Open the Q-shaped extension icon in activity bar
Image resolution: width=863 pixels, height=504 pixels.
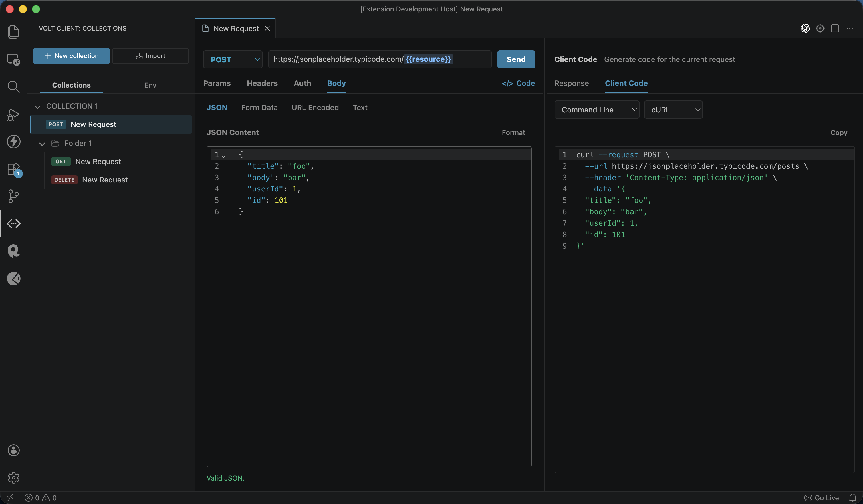click(x=13, y=251)
